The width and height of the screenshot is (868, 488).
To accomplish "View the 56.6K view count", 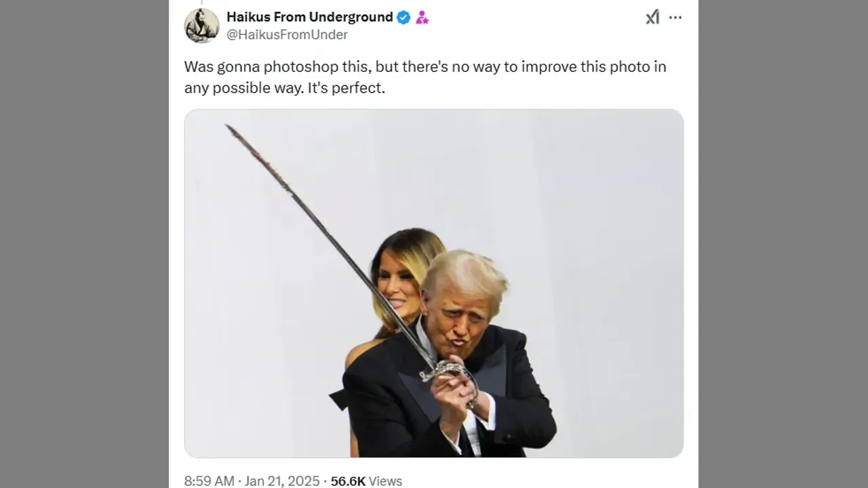I will coord(348,481).
